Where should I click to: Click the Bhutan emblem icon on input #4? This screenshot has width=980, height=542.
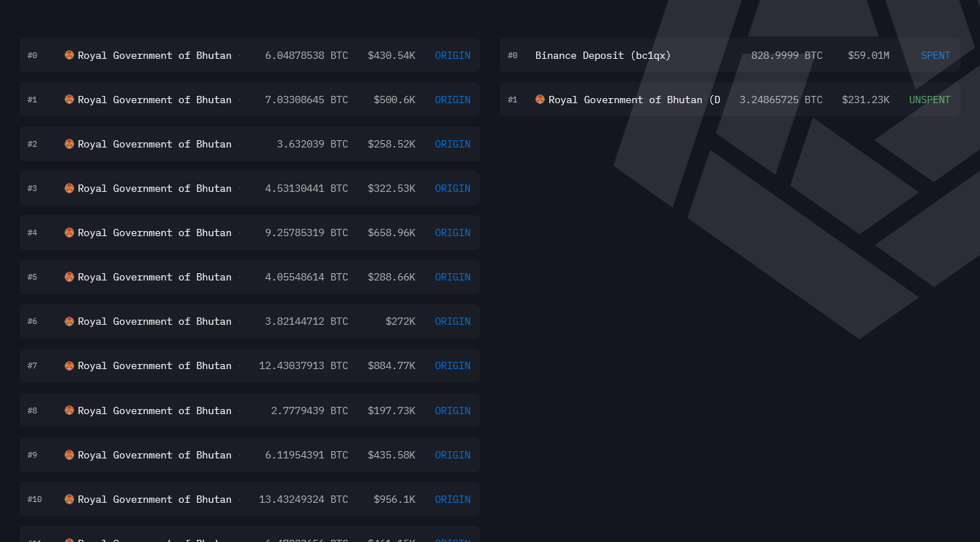click(x=69, y=232)
